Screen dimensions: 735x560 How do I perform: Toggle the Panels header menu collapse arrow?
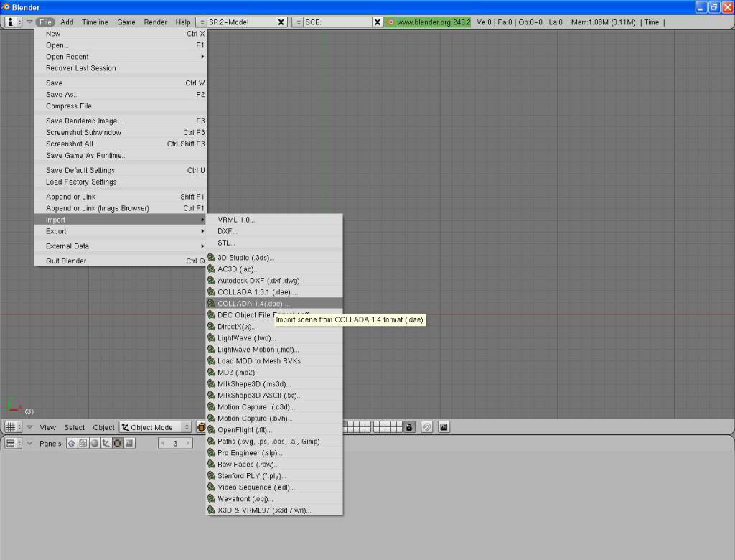29,444
